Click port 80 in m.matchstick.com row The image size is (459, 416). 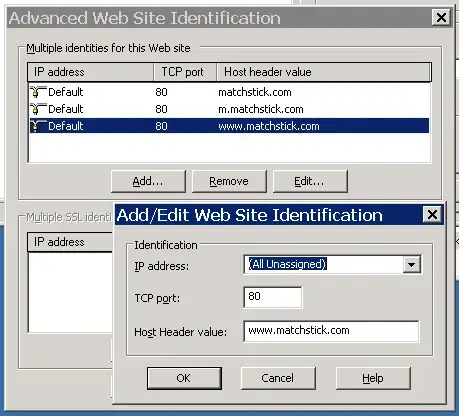[161, 109]
